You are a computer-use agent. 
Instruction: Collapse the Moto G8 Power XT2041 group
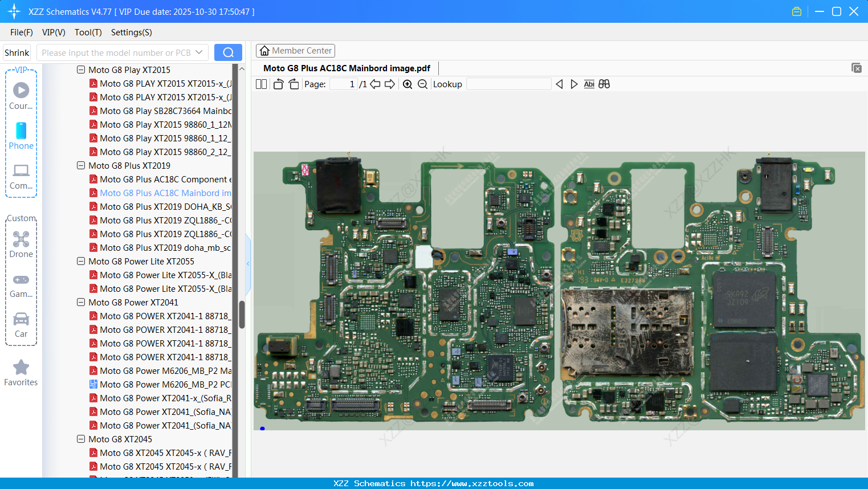pyautogui.click(x=80, y=302)
